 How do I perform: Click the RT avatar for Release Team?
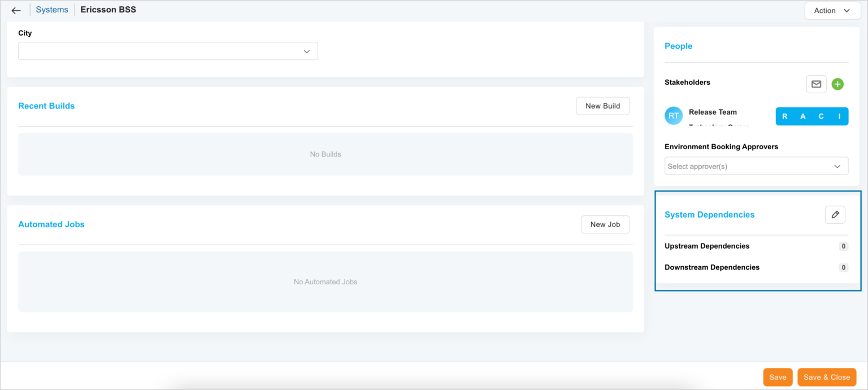(674, 116)
